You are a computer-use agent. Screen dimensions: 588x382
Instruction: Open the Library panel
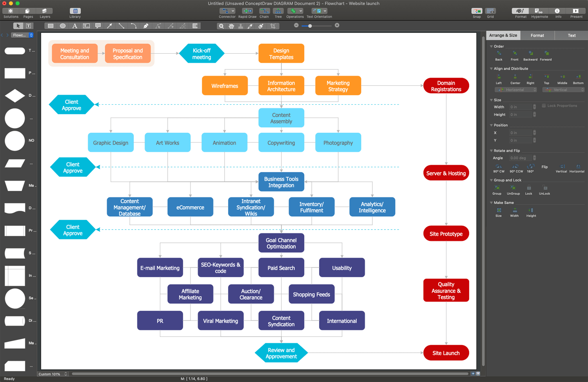(x=74, y=11)
